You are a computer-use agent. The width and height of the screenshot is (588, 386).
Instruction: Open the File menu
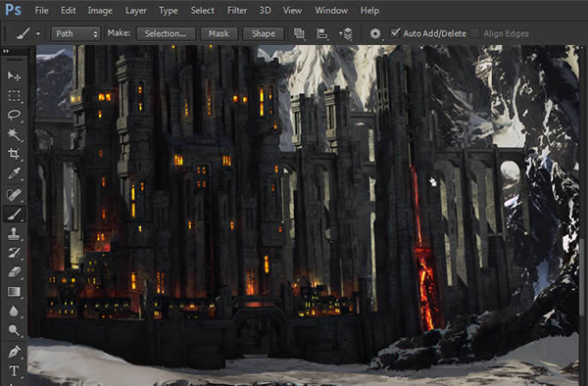click(x=41, y=11)
